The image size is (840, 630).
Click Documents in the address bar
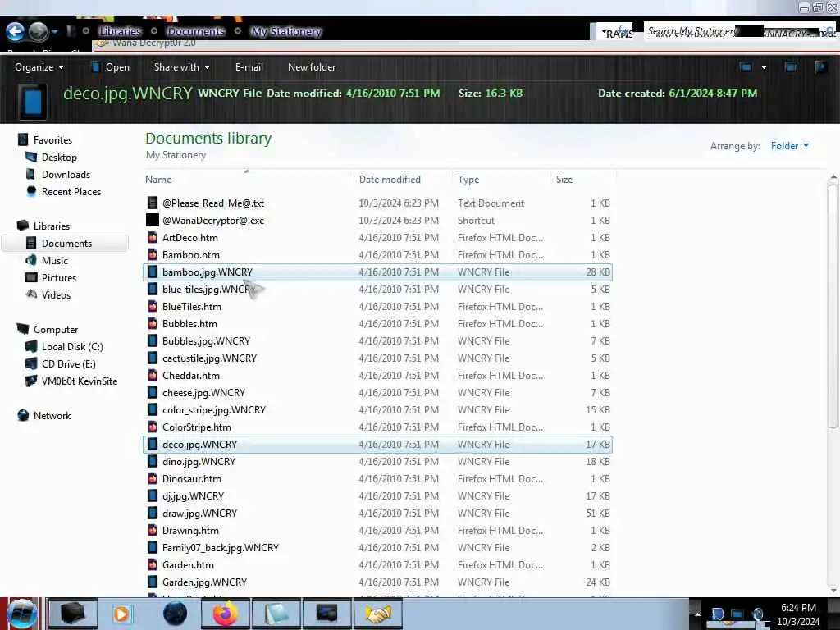click(x=195, y=32)
